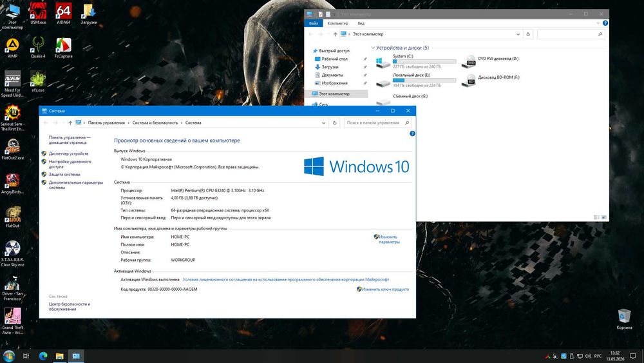Go up one level in System window
Image resolution: width=644 pixels, height=363 pixels.
point(70,123)
